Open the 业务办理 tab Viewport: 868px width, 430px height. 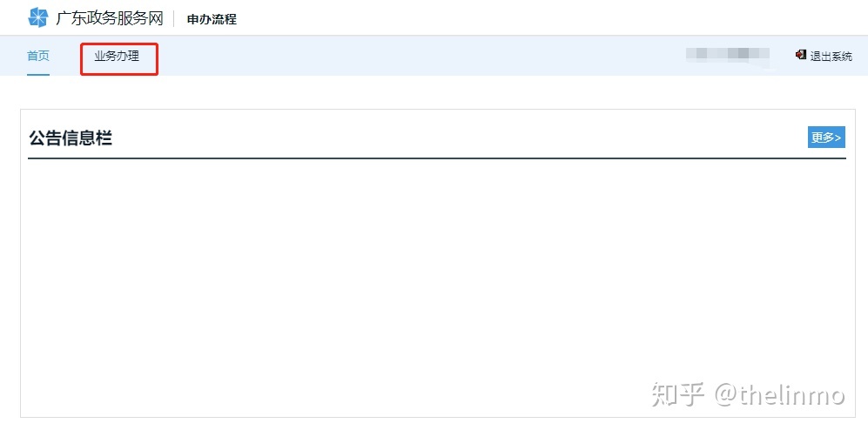tap(117, 56)
